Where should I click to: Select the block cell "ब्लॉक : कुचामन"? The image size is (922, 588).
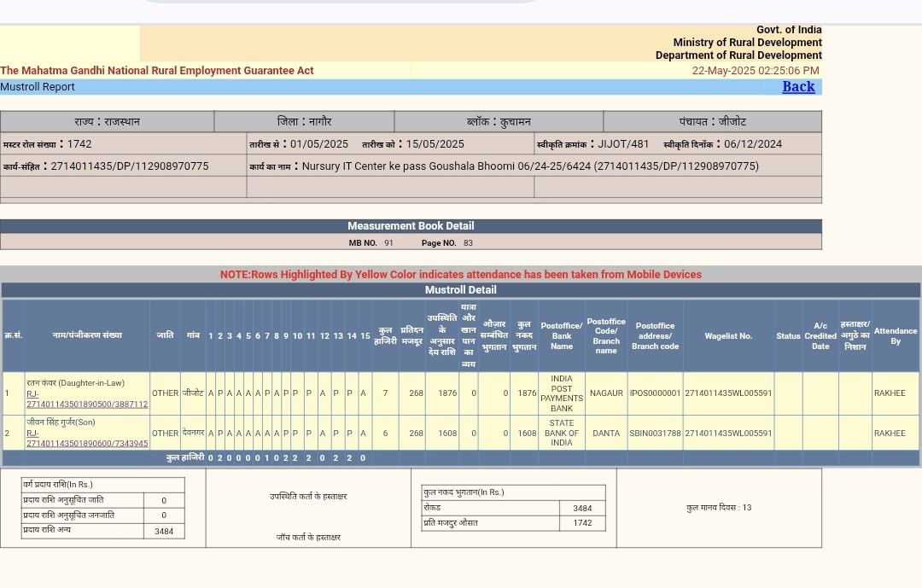click(499, 122)
